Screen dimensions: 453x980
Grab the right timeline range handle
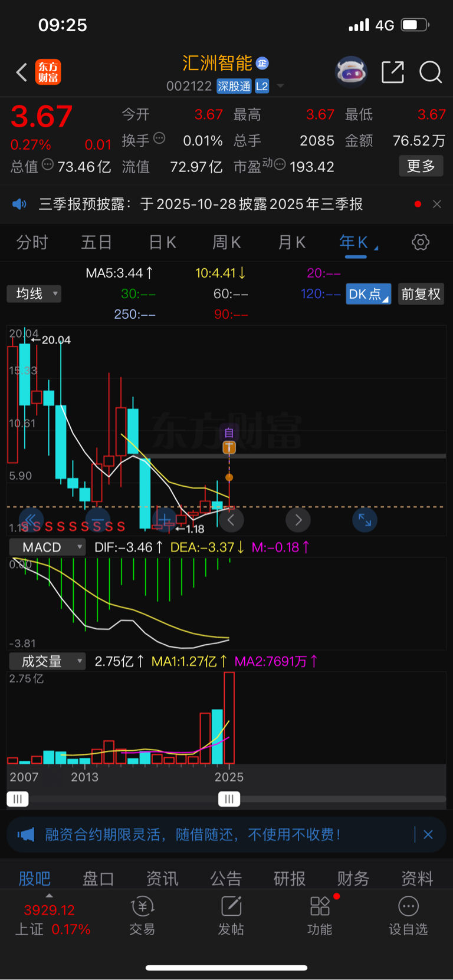point(229,799)
